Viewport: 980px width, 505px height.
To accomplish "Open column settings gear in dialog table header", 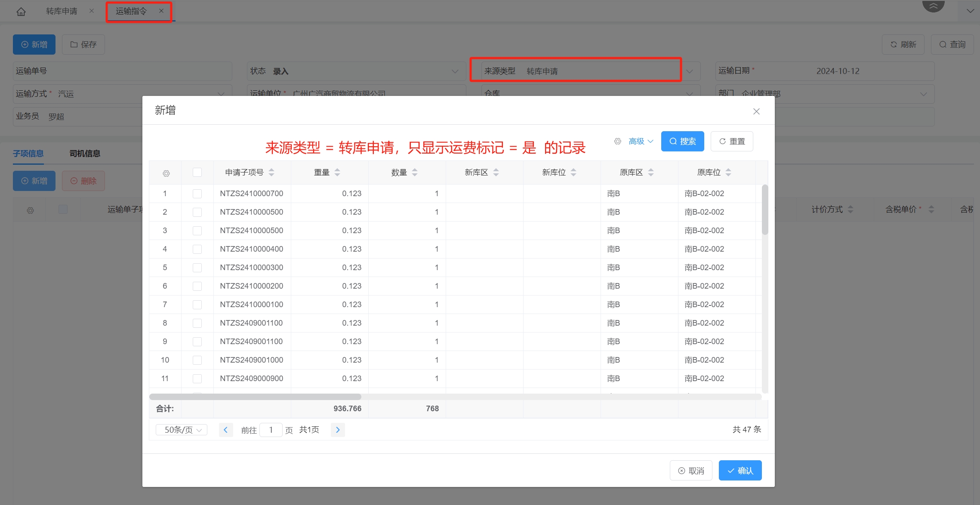I will 166,173.
